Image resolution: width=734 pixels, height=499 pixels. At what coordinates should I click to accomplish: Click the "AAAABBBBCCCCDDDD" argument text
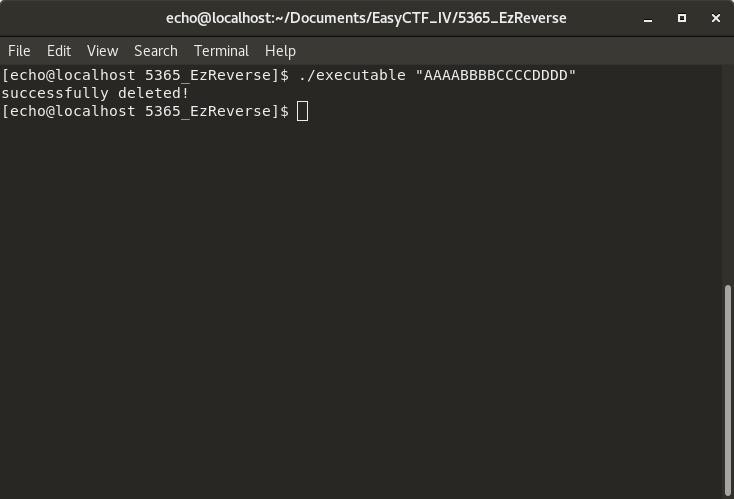click(x=495, y=75)
